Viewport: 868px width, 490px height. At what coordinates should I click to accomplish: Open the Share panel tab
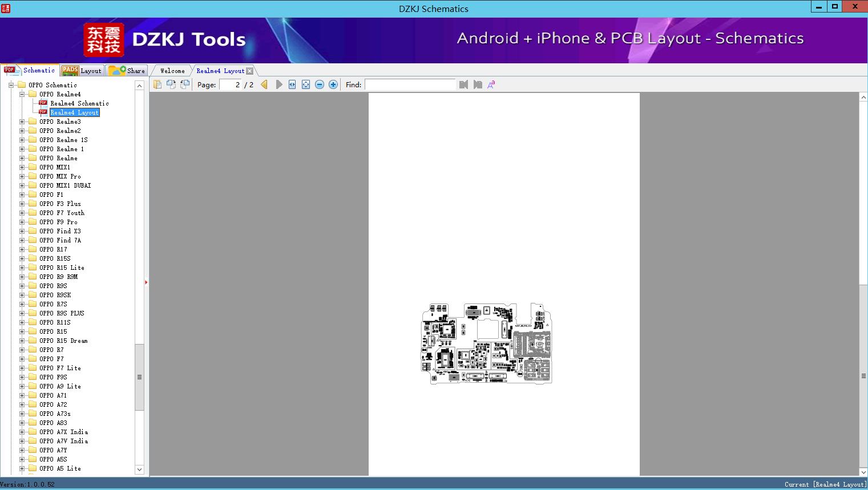pyautogui.click(x=127, y=71)
